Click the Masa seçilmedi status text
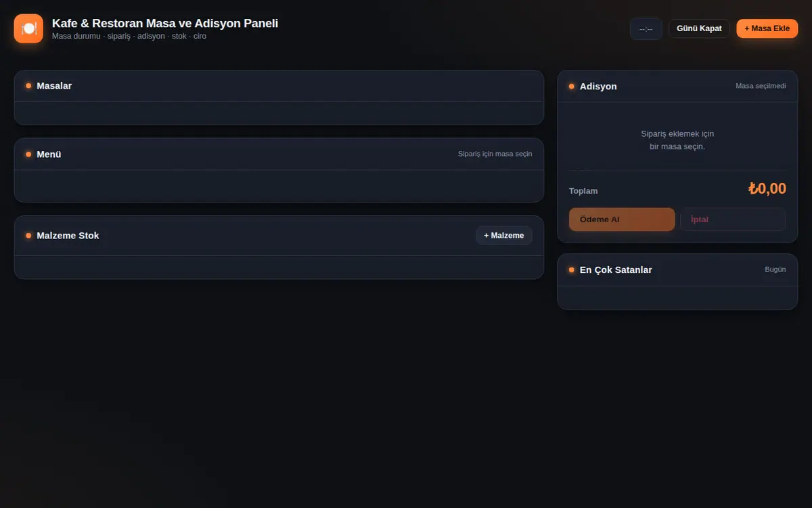This screenshot has height=508, width=812. pyautogui.click(x=761, y=86)
